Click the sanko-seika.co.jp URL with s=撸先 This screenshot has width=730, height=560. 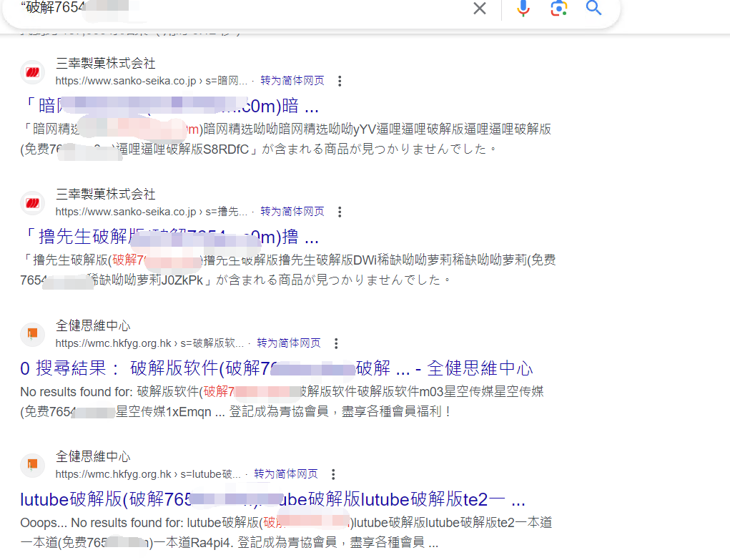152,212
